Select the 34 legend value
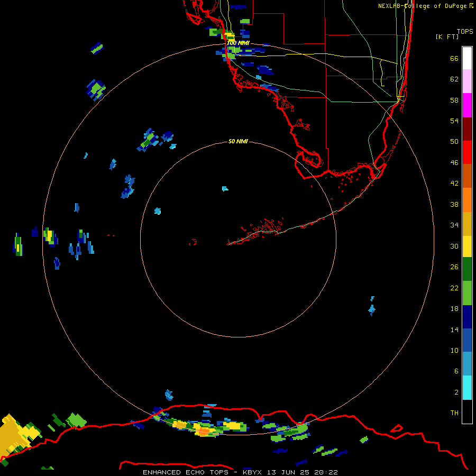 tap(454, 225)
